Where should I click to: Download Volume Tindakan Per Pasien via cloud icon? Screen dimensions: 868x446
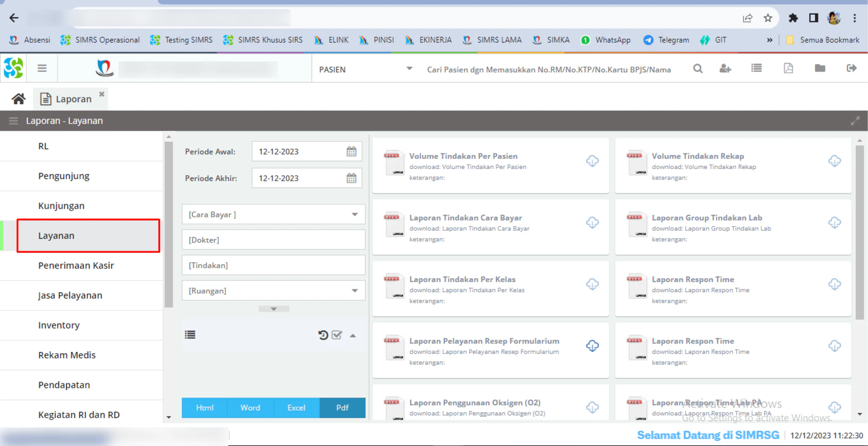pos(592,161)
